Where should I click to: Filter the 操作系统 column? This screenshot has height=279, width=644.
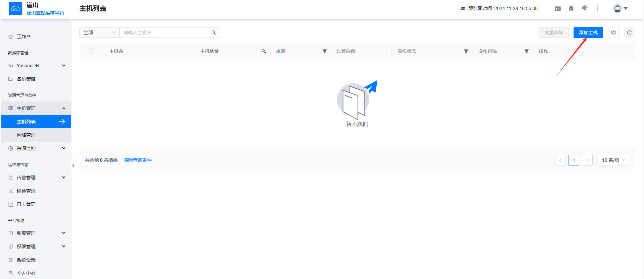527,51
